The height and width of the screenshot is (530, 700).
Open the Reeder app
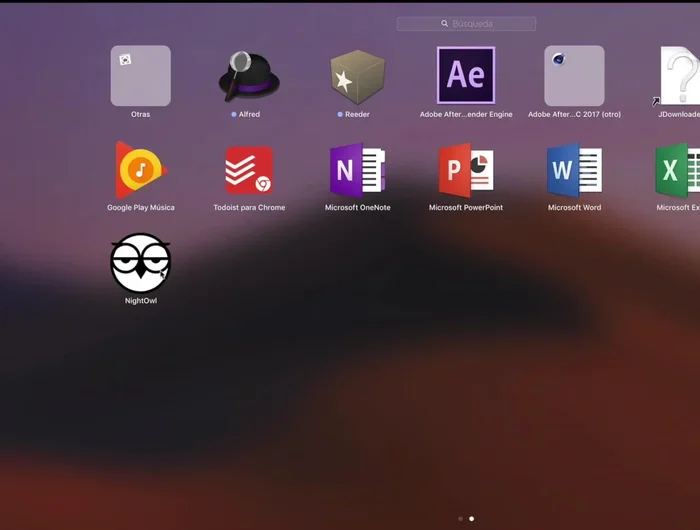point(358,76)
